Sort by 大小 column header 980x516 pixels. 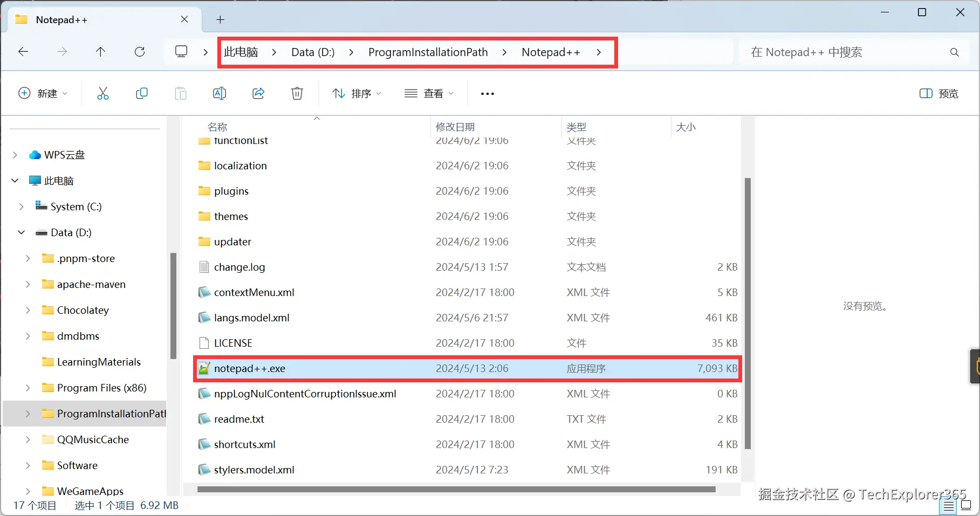click(686, 127)
